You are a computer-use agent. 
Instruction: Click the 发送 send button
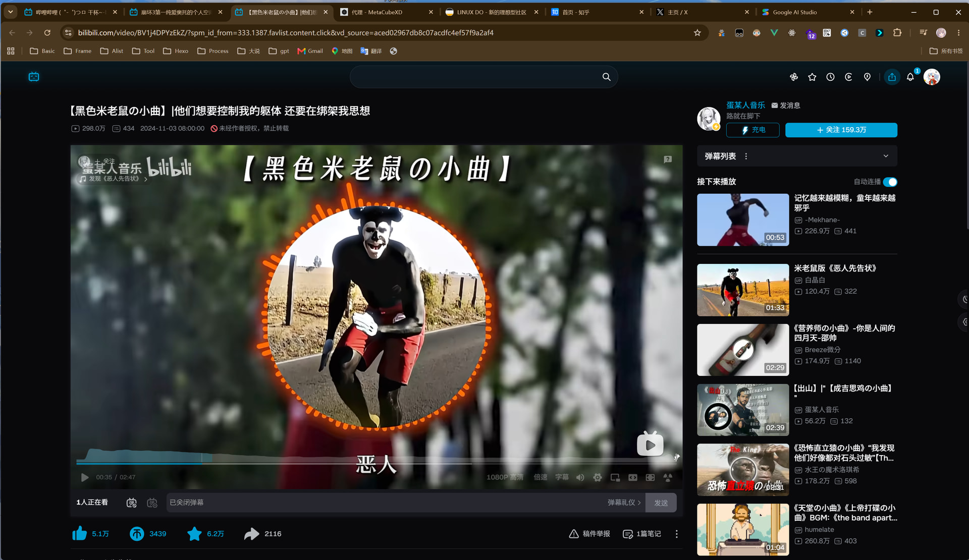[661, 502]
